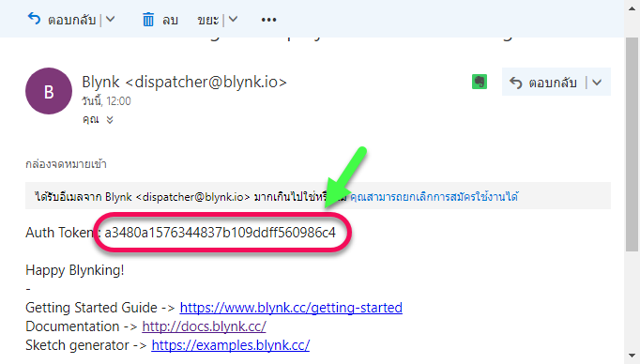Viewport: 640px width, 364px height.
Task: Reply using the message header ตอบกลับ button
Action: [543, 83]
